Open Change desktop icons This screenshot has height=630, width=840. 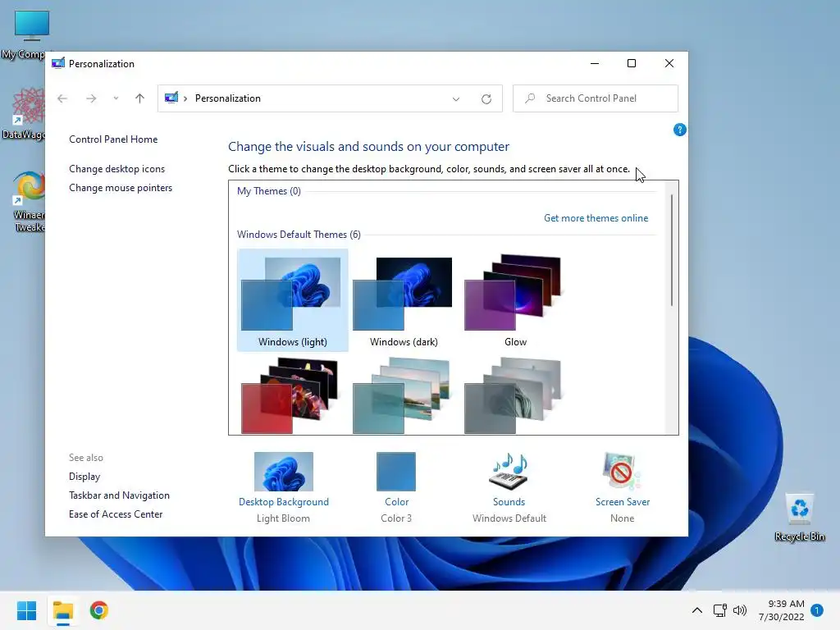point(116,169)
